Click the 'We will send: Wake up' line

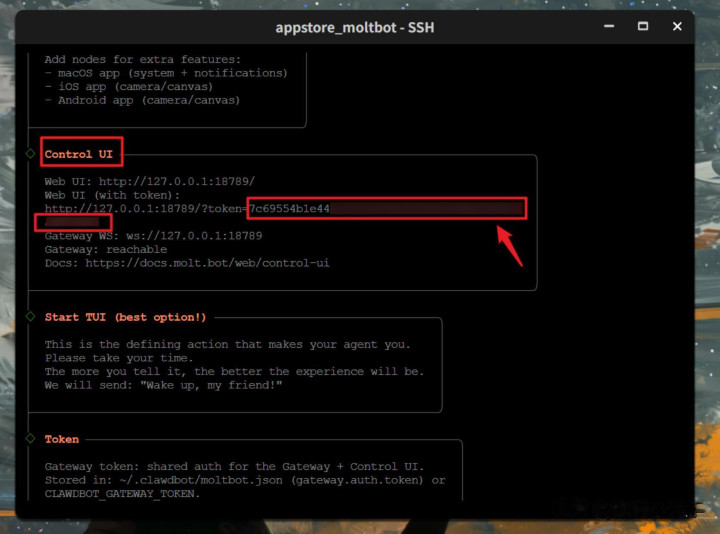(x=163, y=385)
